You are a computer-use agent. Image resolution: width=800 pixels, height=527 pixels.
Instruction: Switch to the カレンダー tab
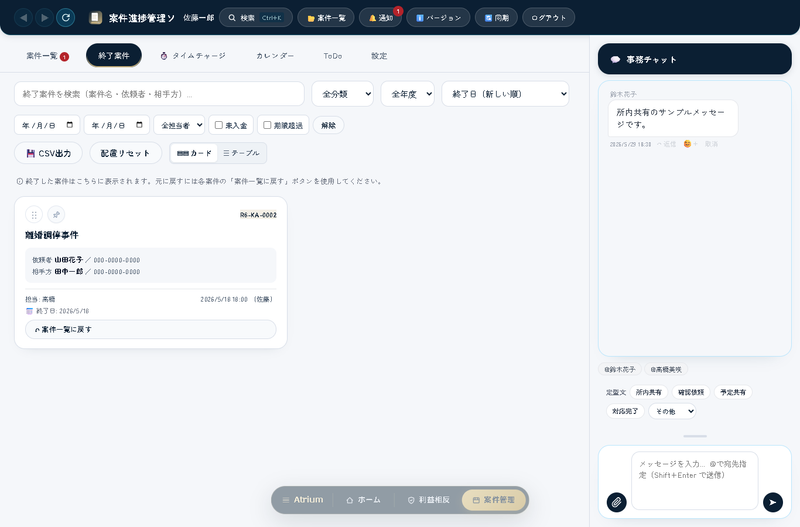point(275,56)
